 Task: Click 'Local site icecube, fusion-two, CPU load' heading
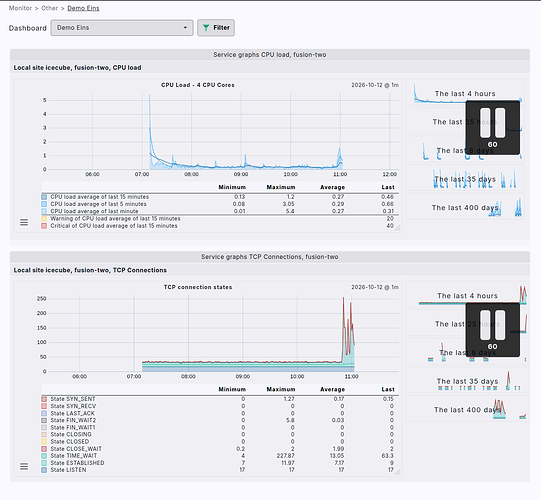click(x=78, y=68)
